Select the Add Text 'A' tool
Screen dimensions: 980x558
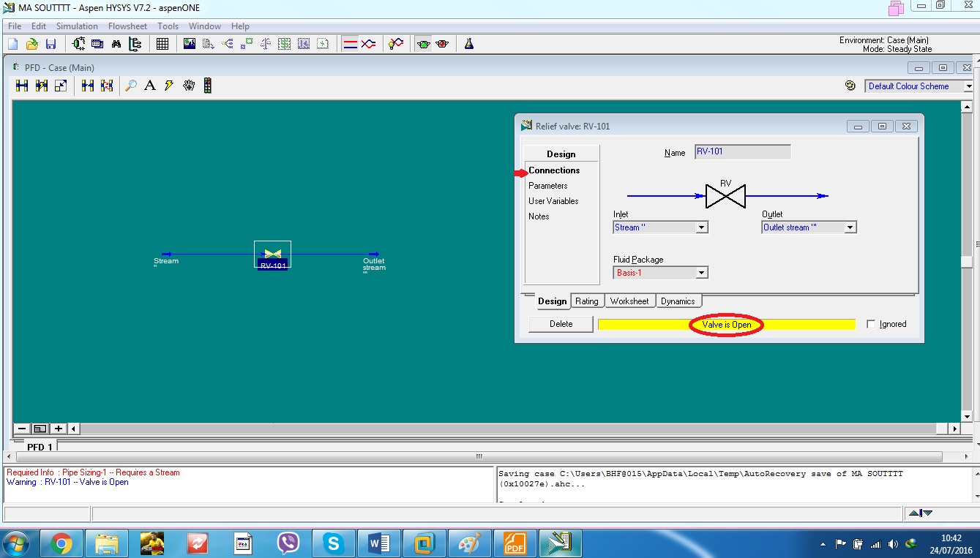(150, 86)
